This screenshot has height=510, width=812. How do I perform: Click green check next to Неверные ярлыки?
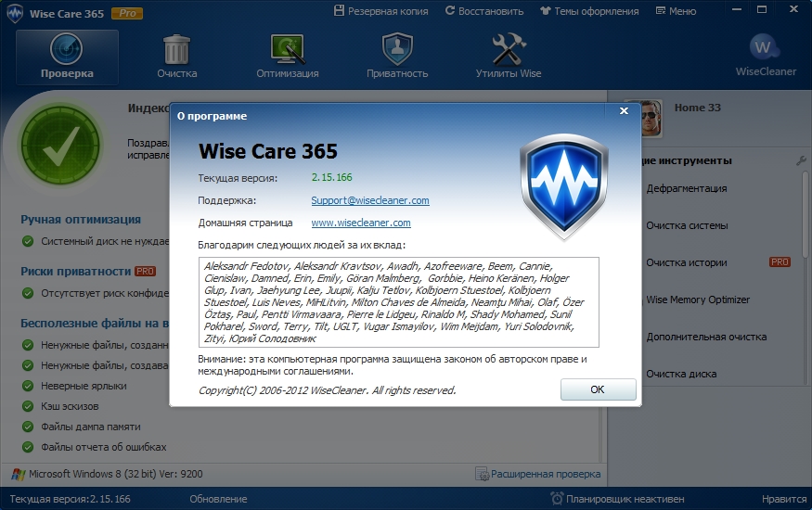28,386
